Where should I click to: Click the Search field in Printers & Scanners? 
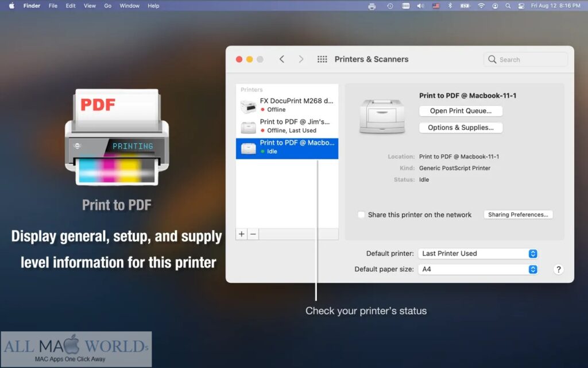tap(526, 59)
